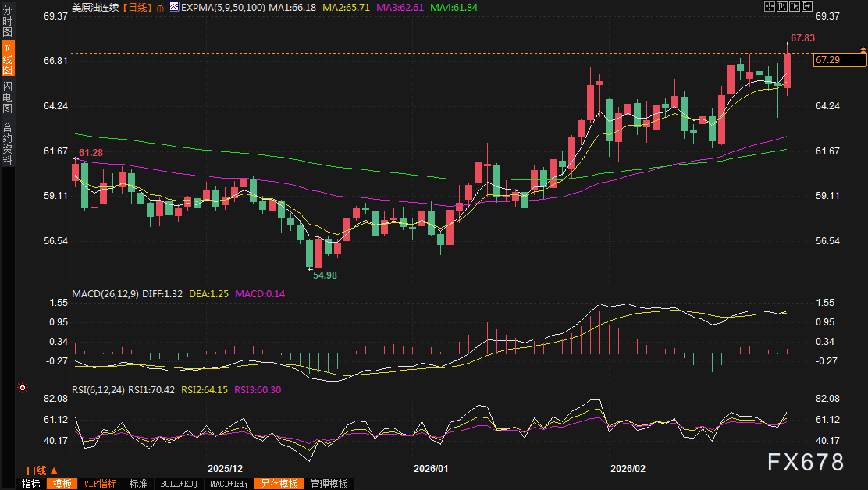Click the play-forward chart replay icon
Viewport: 868px width, 490px height.
pyautogui.click(x=795, y=6)
